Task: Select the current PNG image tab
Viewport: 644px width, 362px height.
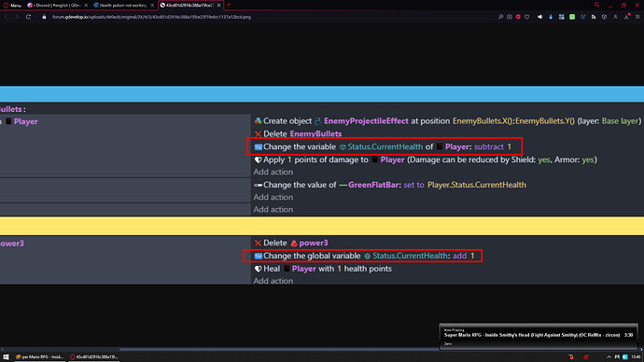Action: pyautogui.click(x=187, y=6)
